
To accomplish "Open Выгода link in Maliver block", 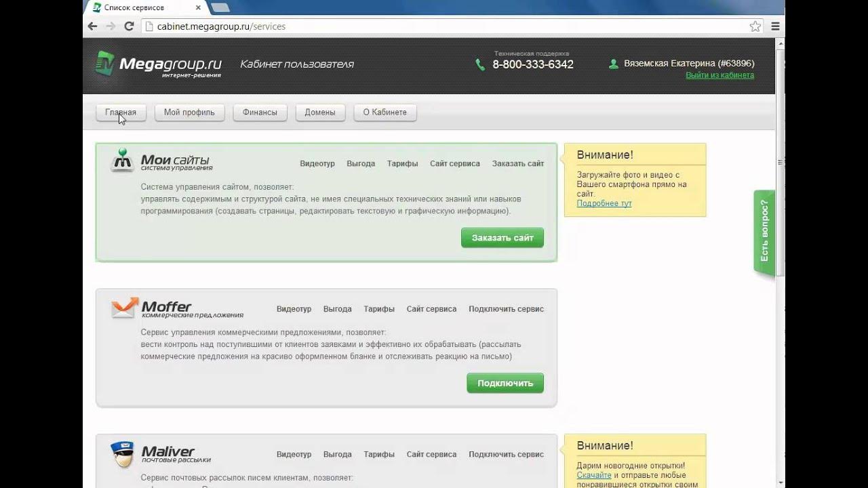I will pyautogui.click(x=338, y=455).
